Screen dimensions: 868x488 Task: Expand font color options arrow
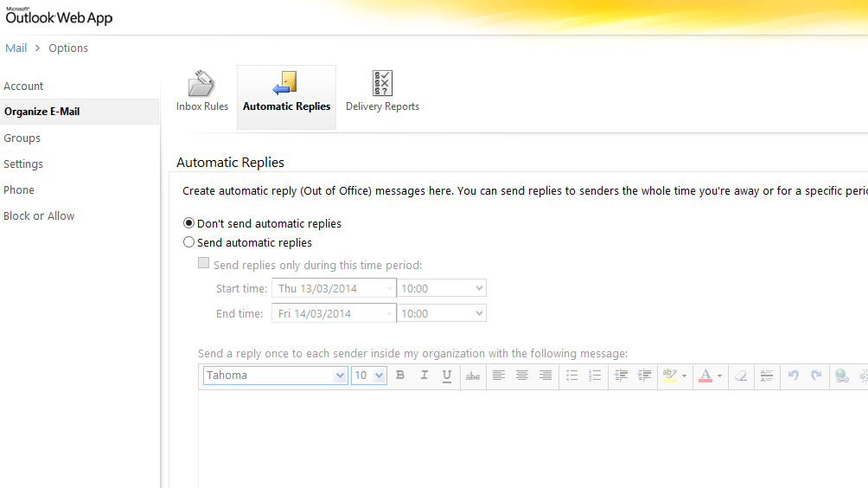(719, 376)
